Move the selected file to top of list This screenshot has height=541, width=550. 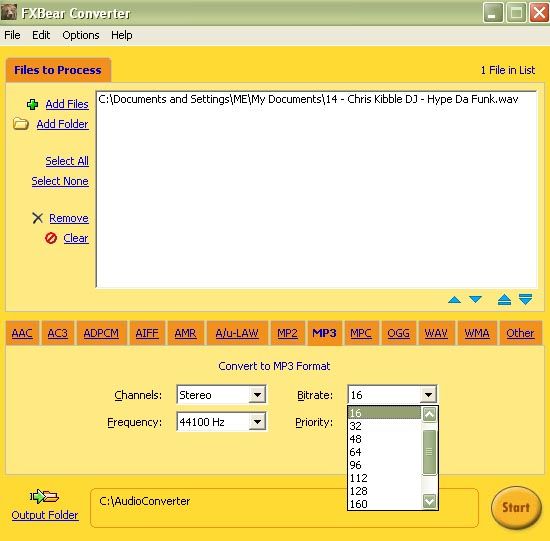click(504, 299)
